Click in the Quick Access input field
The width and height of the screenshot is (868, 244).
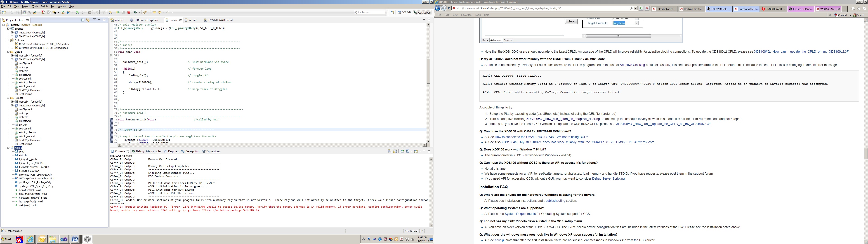(x=370, y=12)
